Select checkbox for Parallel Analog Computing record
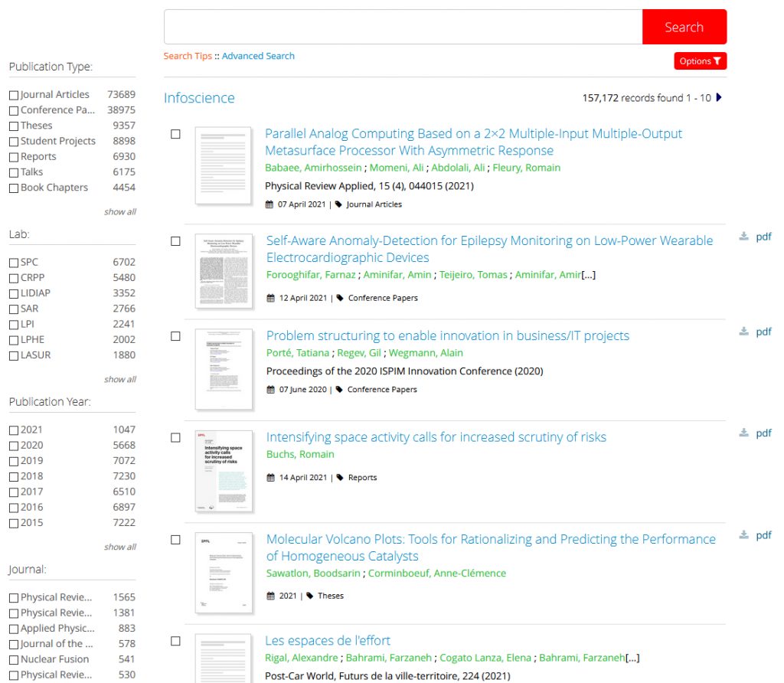Screen dimensions: 784x683 click(x=175, y=134)
